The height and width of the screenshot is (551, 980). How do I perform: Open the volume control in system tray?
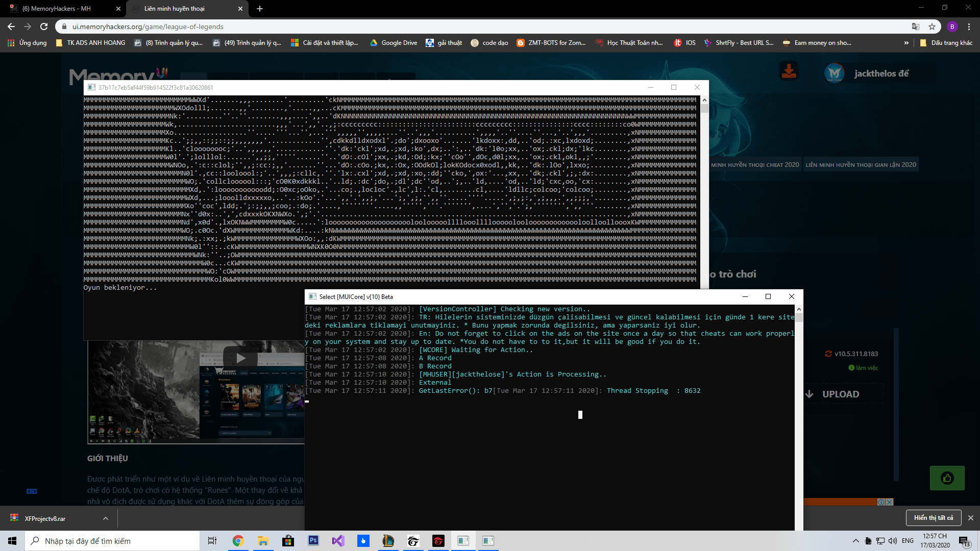[893, 541]
